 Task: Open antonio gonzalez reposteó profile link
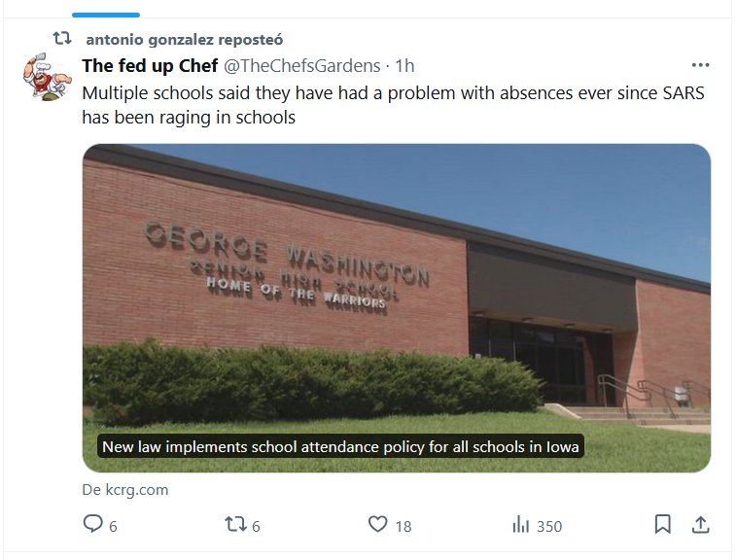click(x=184, y=40)
